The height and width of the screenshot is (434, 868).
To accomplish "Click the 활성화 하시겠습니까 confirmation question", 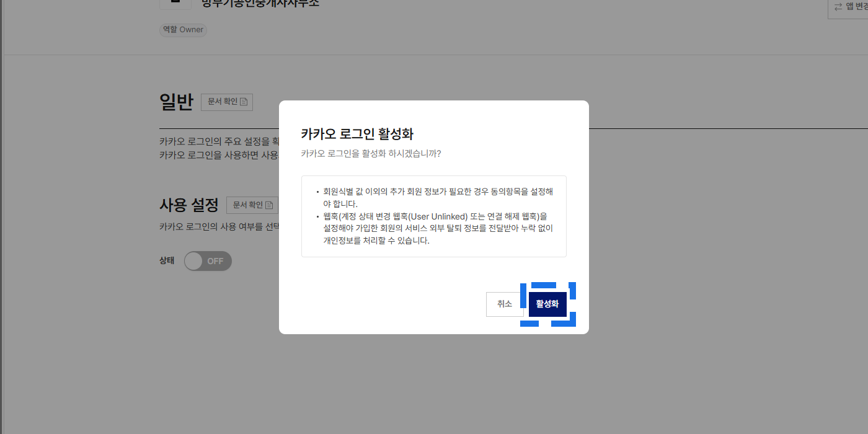I will click(371, 154).
